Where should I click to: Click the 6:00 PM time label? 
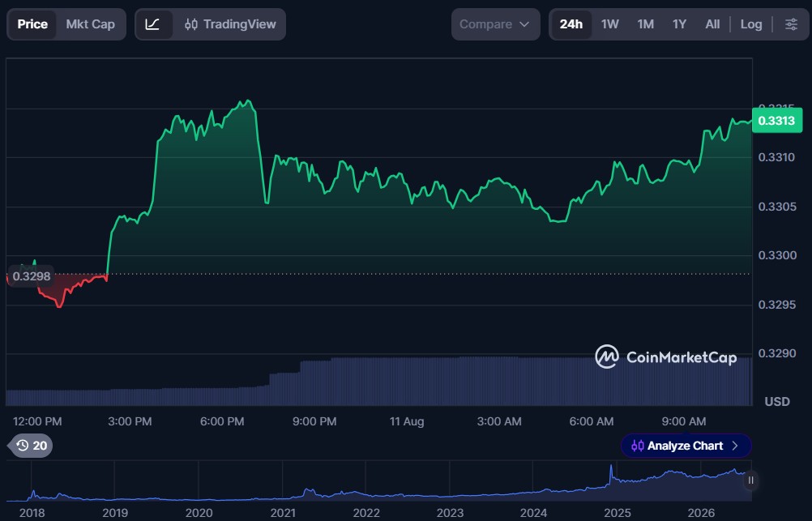222,421
